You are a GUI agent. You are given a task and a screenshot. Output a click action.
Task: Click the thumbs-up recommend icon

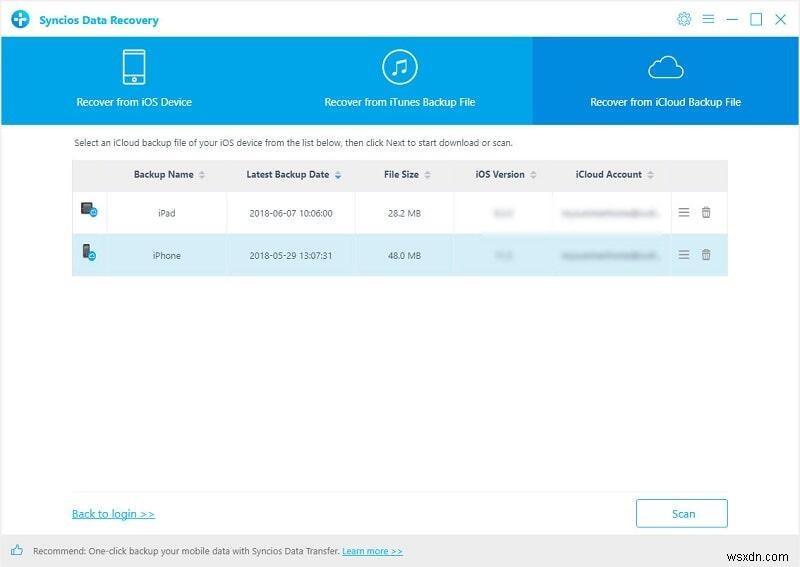(x=17, y=550)
